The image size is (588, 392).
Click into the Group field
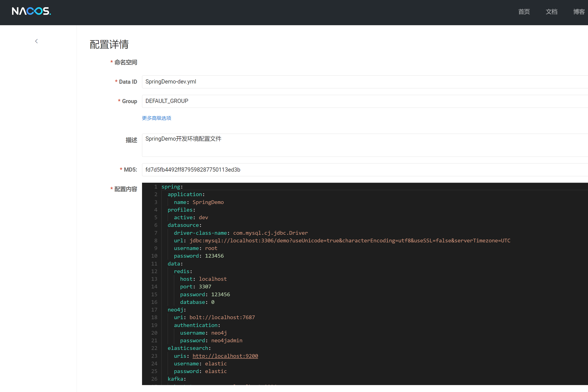(x=350, y=101)
